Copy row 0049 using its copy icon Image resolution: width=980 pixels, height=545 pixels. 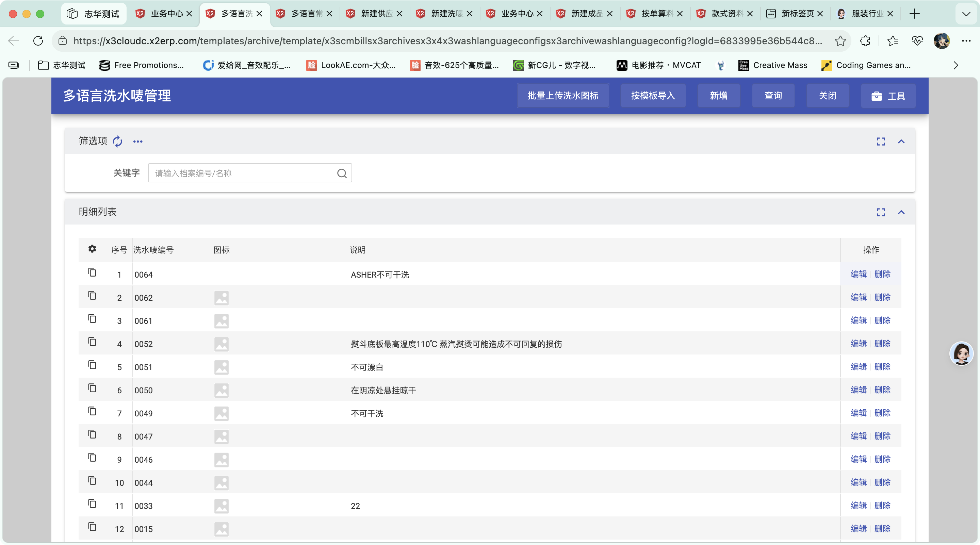(92, 411)
